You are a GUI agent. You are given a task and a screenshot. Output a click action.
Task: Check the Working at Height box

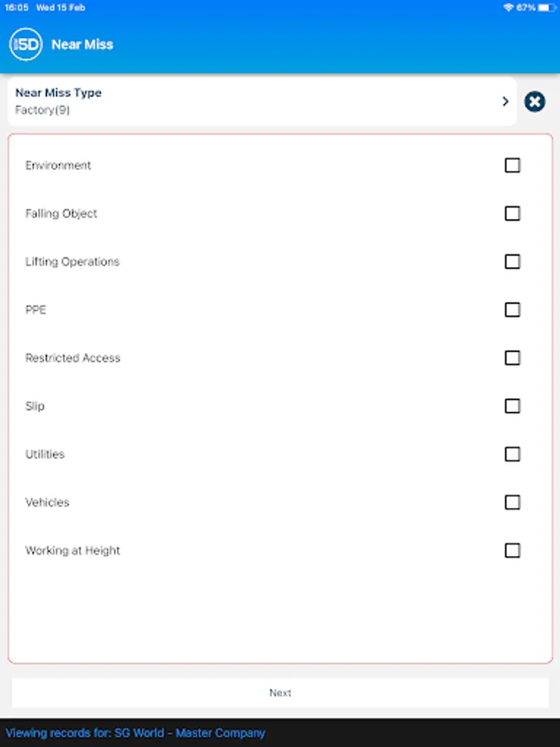coord(513,550)
